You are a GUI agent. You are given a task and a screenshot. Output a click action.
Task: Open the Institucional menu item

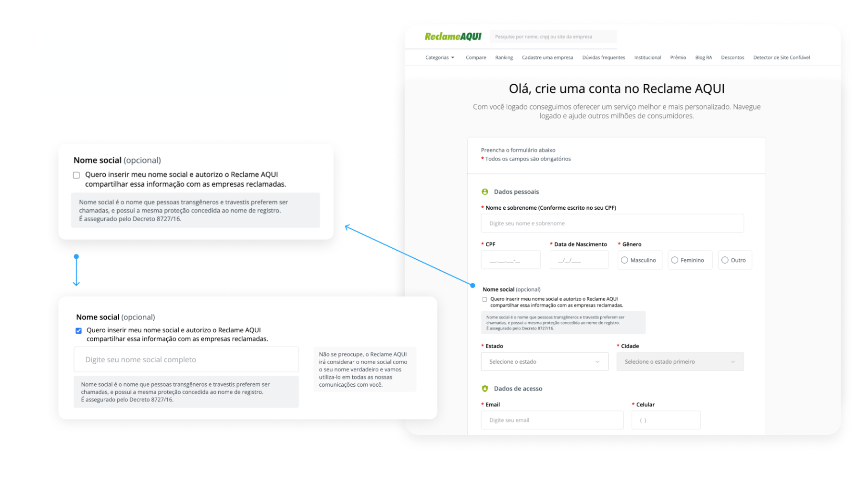click(x=647, y=57)
